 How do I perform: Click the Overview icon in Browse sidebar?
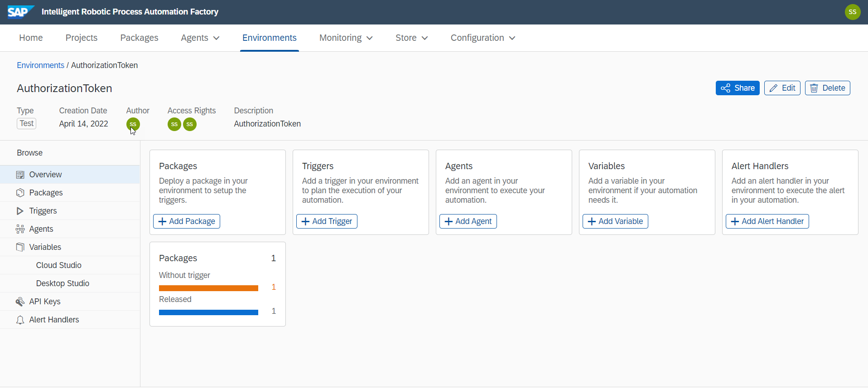coord(20,175)
